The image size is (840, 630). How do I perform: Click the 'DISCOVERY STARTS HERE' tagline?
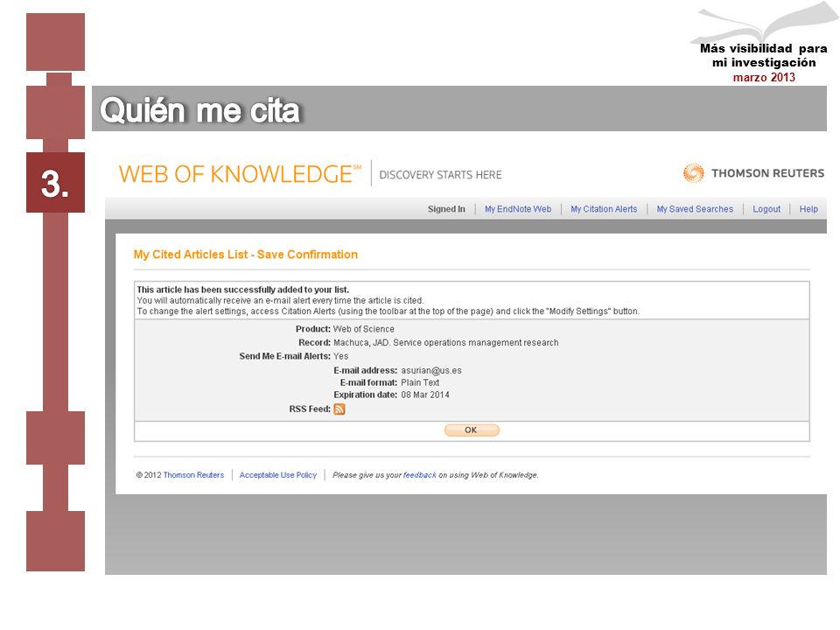point(440,175)
